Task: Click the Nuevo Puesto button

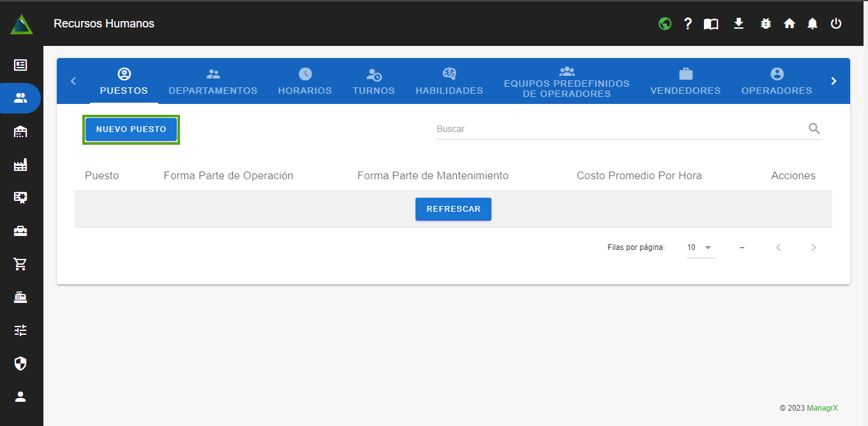Action: (x=131, y=129)
